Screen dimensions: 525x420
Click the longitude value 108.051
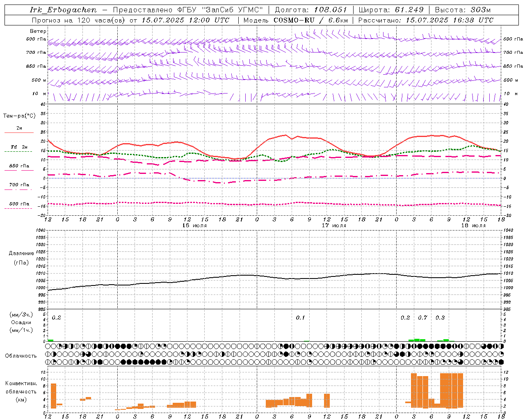click(330, 10)
